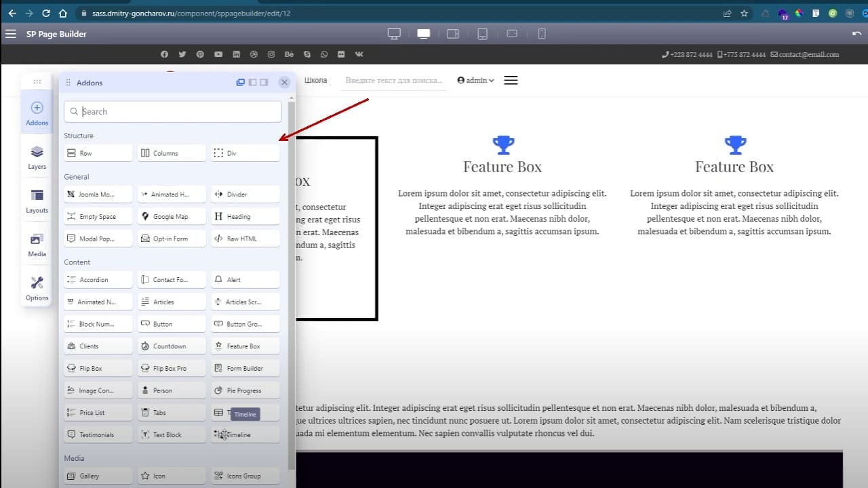The width and height of the screenshot is (868, 488).
Task: Dock Addons panel to the left
Action: (x=252, y=82)
